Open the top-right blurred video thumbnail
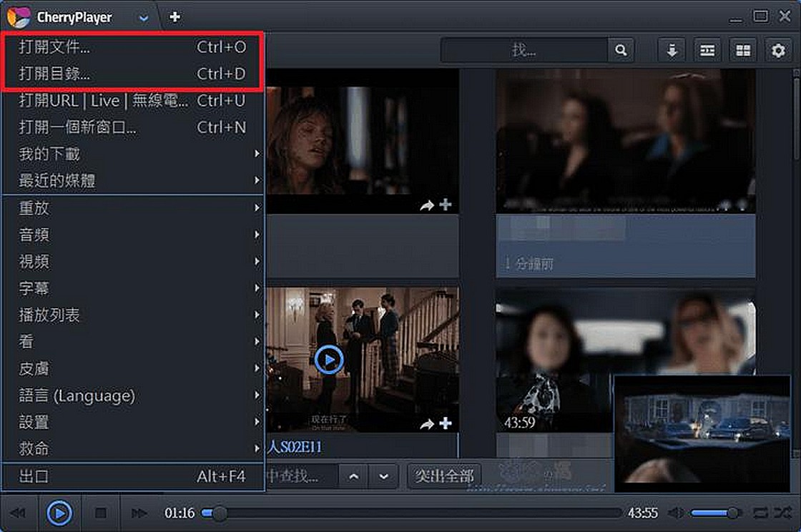The height and width of the screenshot is (532, 801). coord(626,142)
